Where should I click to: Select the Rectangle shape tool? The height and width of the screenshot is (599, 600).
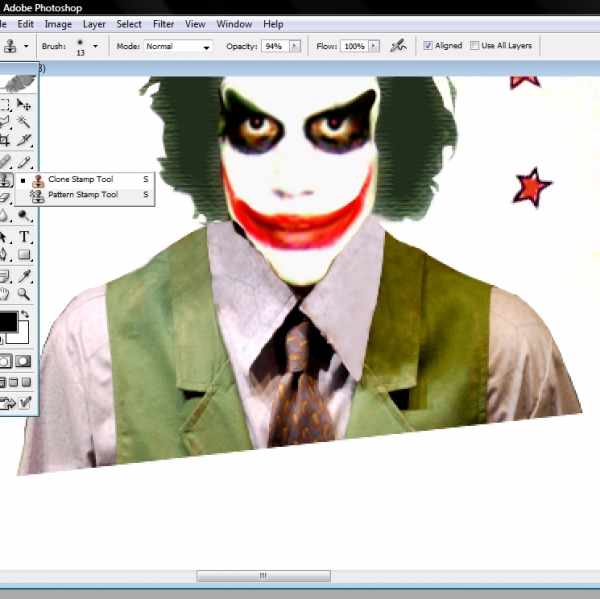click(x=24, y=255)
